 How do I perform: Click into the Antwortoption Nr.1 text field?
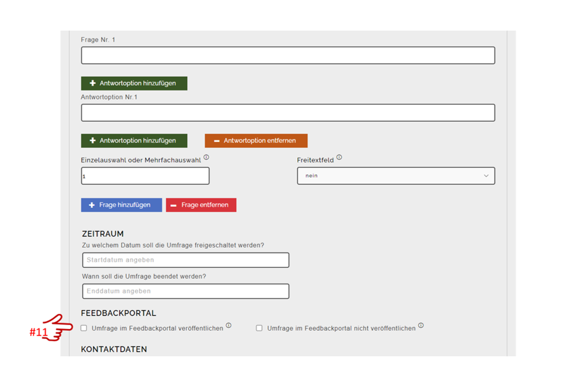point(287,113)
